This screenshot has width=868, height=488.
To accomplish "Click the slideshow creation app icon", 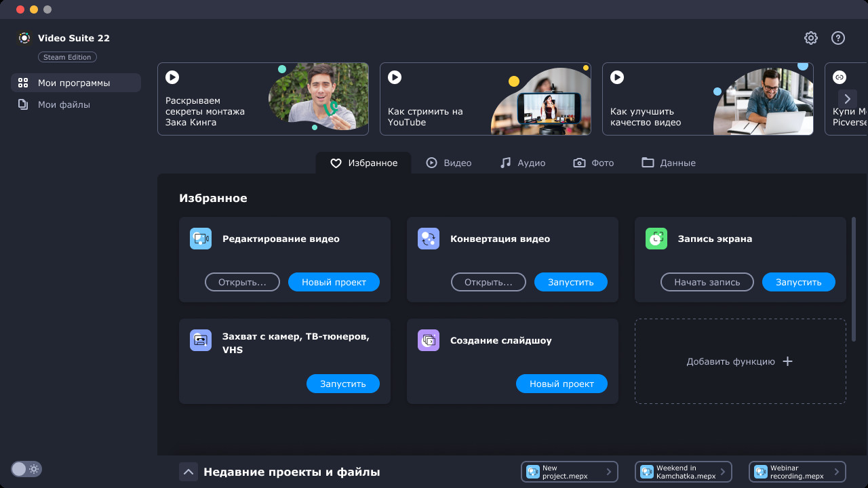I will click(x=429, y=340).
